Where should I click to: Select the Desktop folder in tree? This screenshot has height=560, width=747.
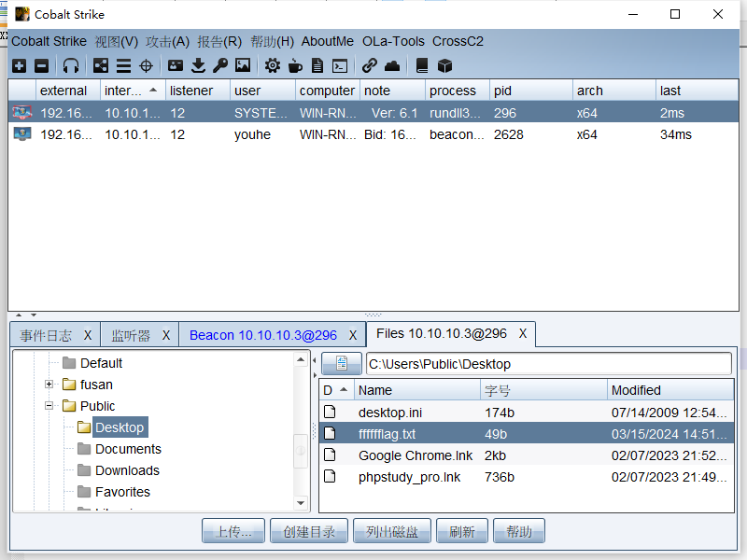tap(120, 427)
